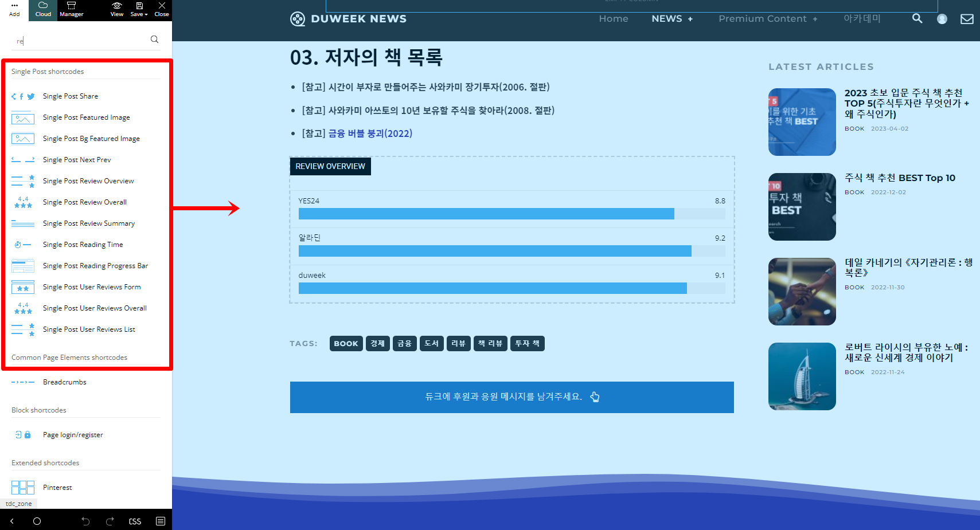Open the 금융 버블 붕괴(2022) link
980x530 pixels.
[370, 134]
